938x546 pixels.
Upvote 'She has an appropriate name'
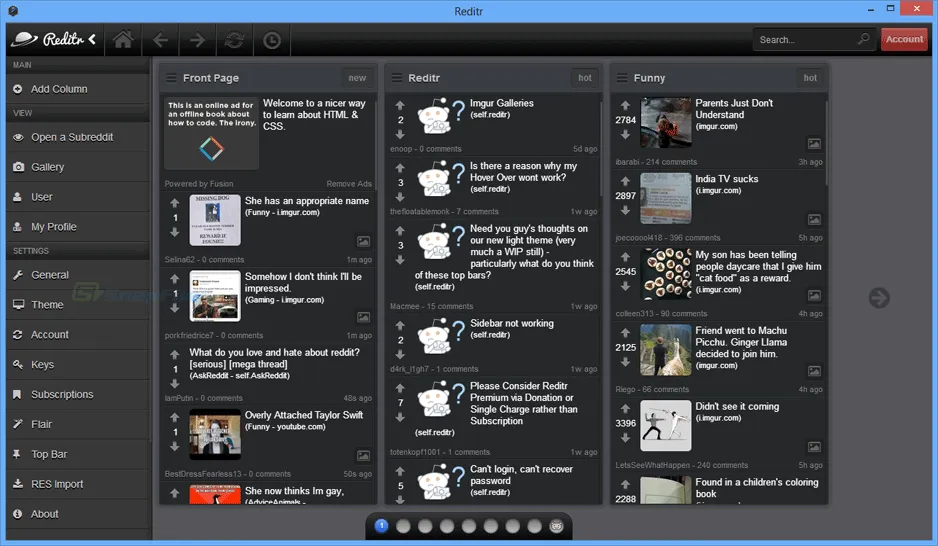175,203
